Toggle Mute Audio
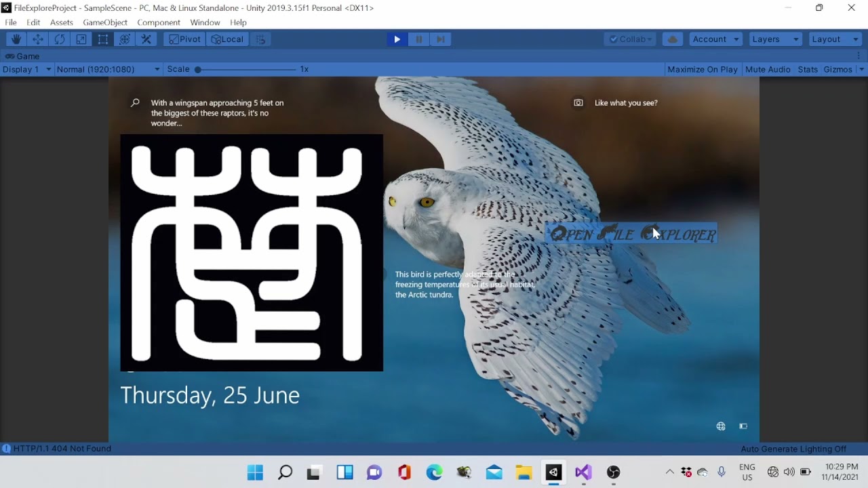Screen dimensions: 868x488 pos(768,69)
